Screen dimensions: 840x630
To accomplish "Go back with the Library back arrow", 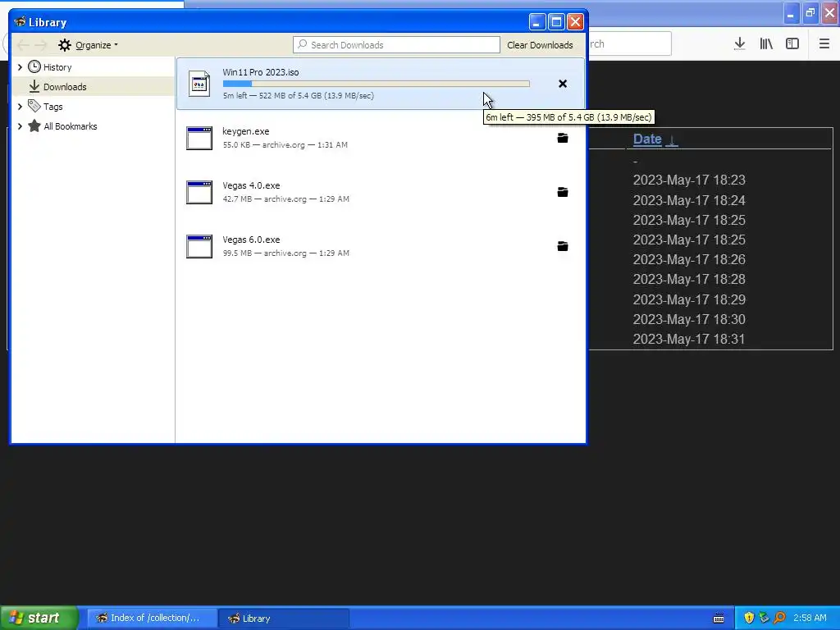I will pos(22,45).
